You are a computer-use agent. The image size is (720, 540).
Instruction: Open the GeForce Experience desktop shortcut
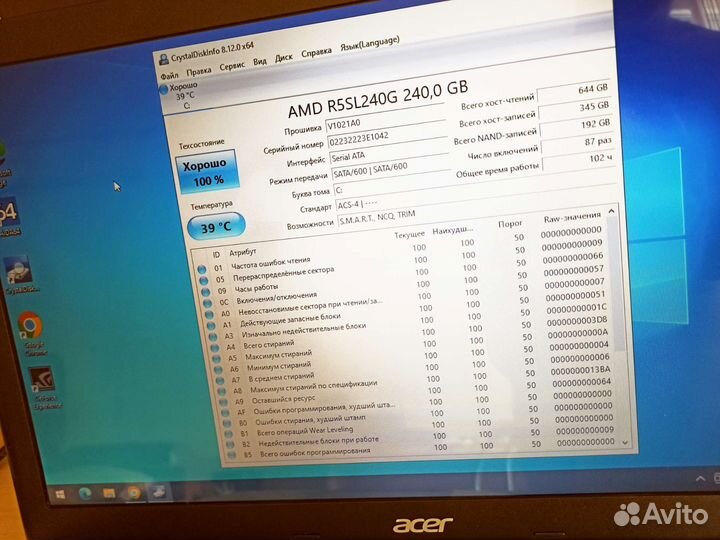44,387
